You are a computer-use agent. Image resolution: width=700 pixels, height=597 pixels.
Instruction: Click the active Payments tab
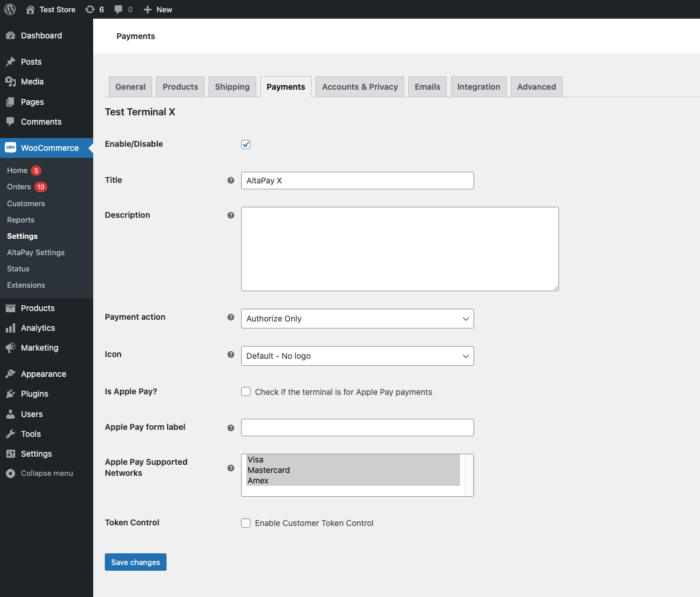tap(286, 87)
